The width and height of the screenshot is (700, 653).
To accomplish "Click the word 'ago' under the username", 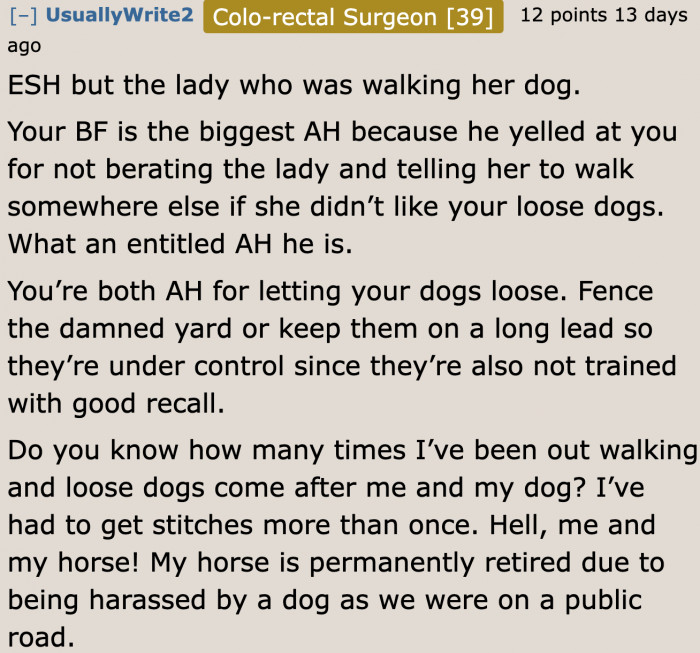I will (x=24, y=45).
